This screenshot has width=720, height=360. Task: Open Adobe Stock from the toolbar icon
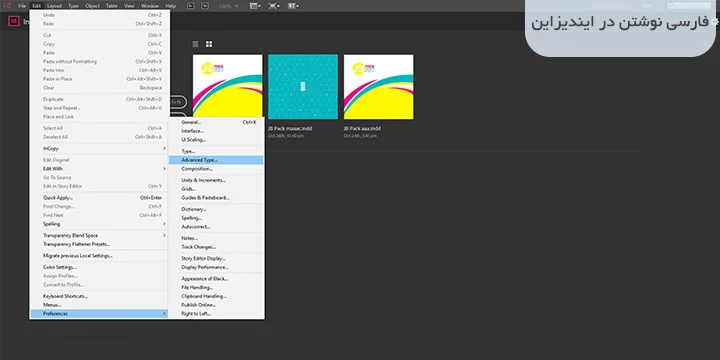pos(205,6)
